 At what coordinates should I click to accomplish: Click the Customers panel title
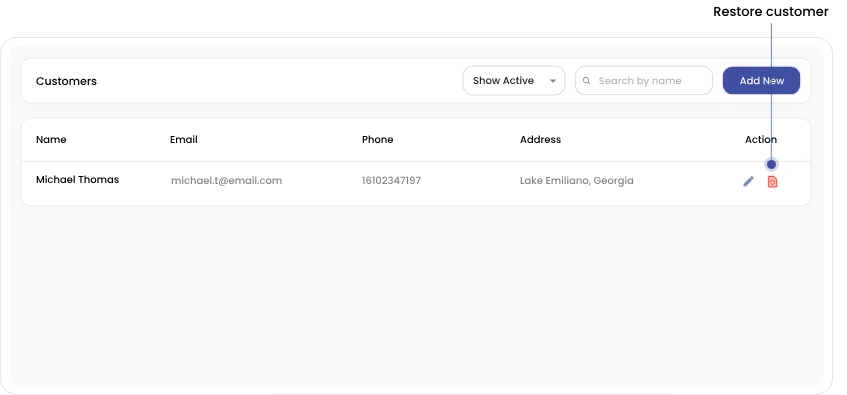[66, 81]
